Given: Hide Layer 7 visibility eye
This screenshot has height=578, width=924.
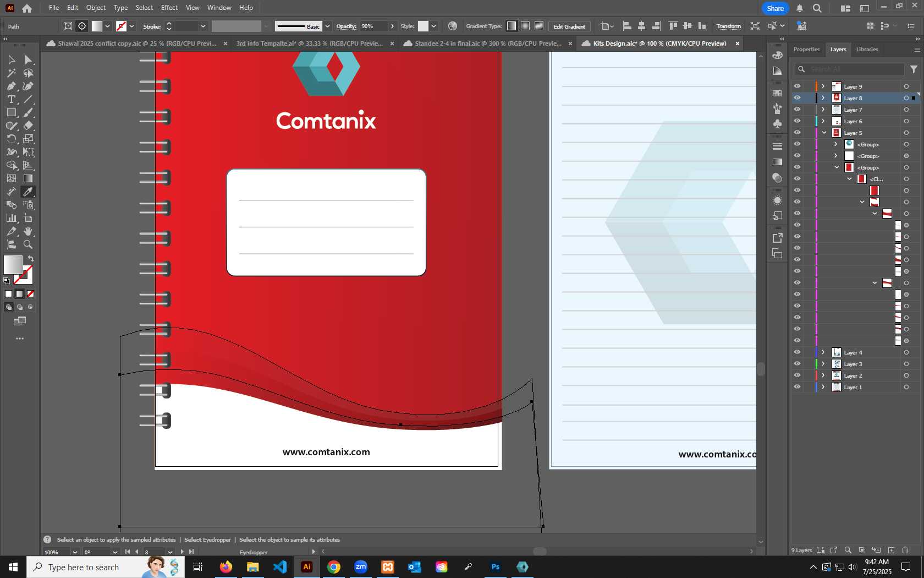Looking at the screenshot, I should coord(797,110).
